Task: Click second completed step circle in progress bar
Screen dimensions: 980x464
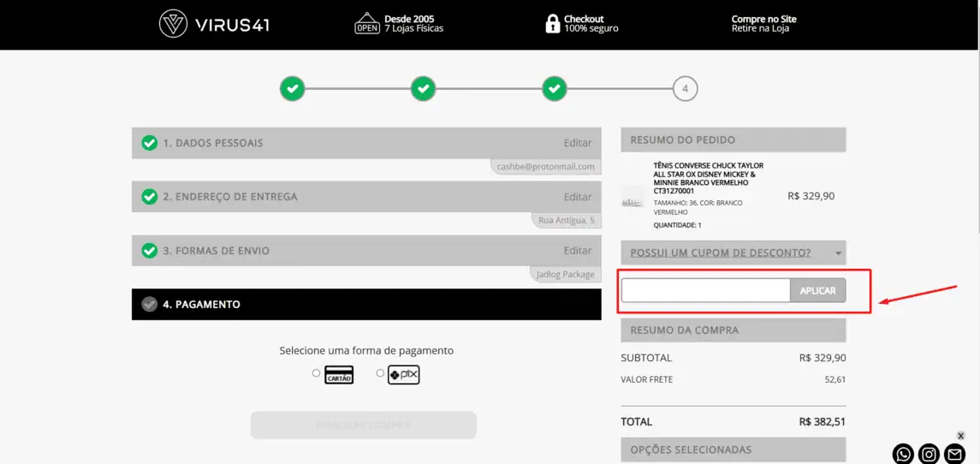Action: [x=423, y=89]
